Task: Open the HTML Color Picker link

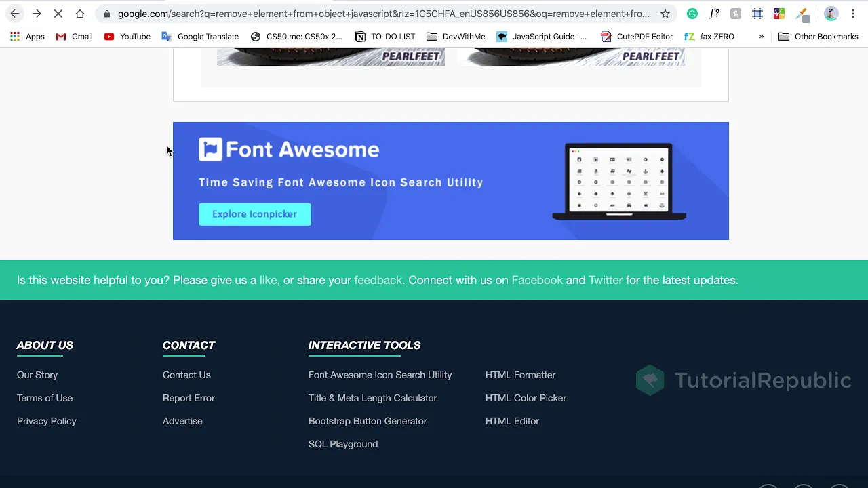Action: tap(526, 398)
